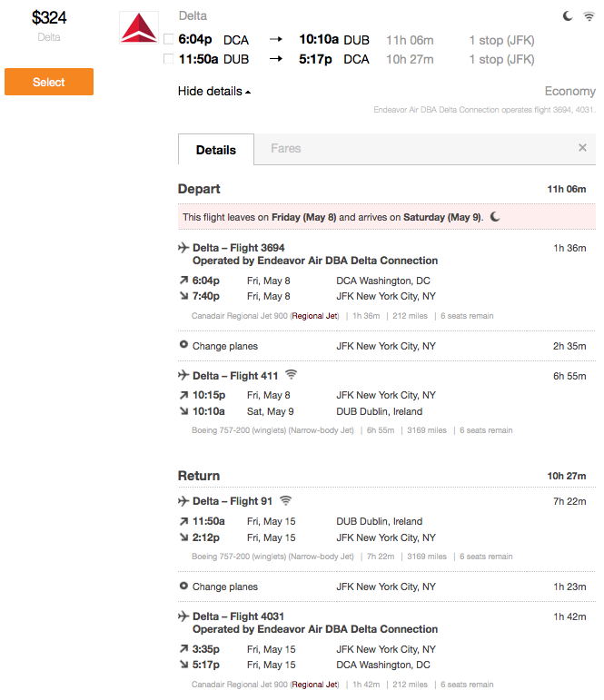Image resolution: width=604 pixels, height=700 pixels.
Task: Click the takeoff arrow icon at 11:50a Fri, May 15
Action: pyautogui.click(x=183, y=521)
